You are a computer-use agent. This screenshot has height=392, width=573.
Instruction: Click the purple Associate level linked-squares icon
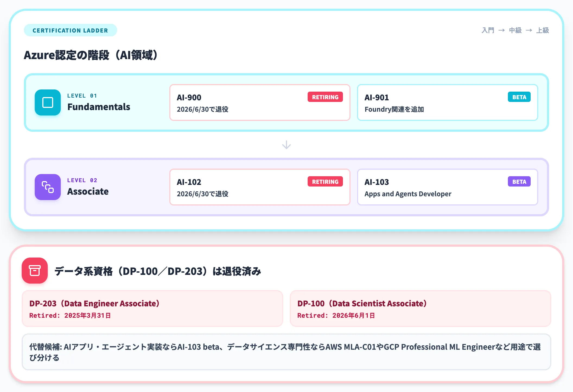48,187
